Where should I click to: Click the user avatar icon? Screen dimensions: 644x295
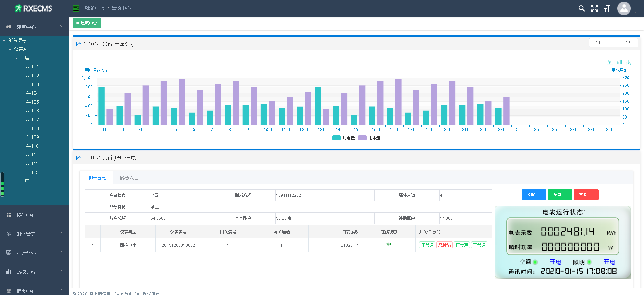click(624, 8)
